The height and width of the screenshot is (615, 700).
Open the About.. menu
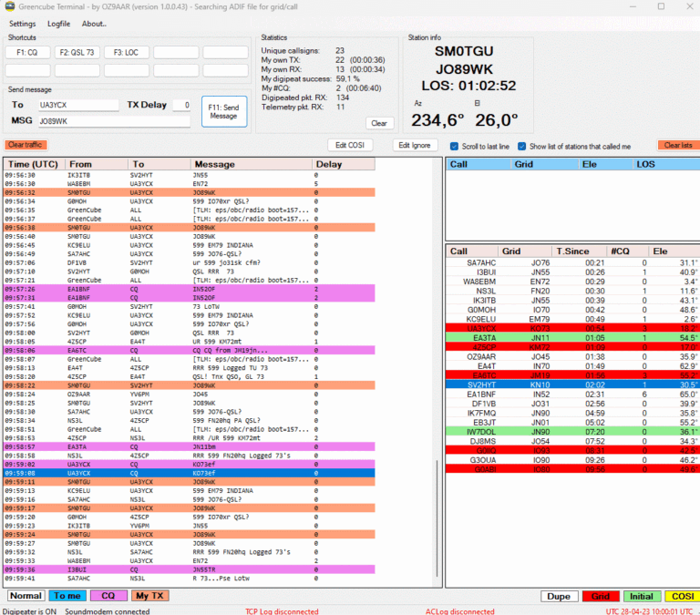click(x=94, y=23)
